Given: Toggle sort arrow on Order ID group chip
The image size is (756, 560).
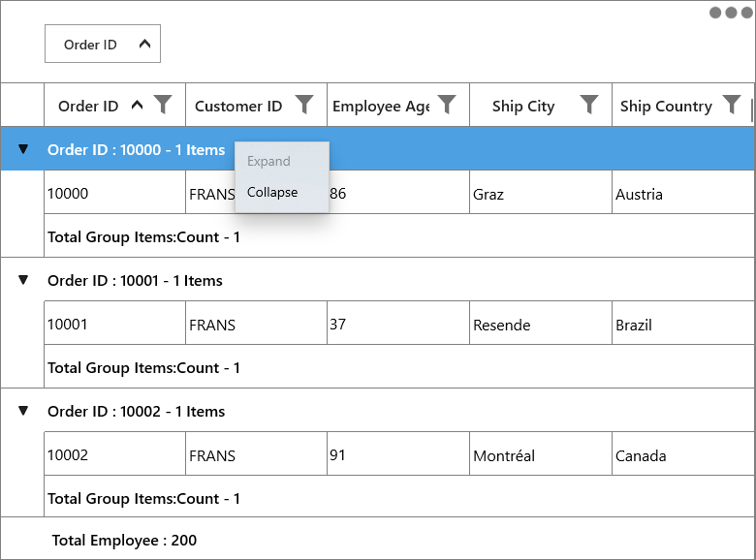Looking at the screenshot, I should point(144,44).
